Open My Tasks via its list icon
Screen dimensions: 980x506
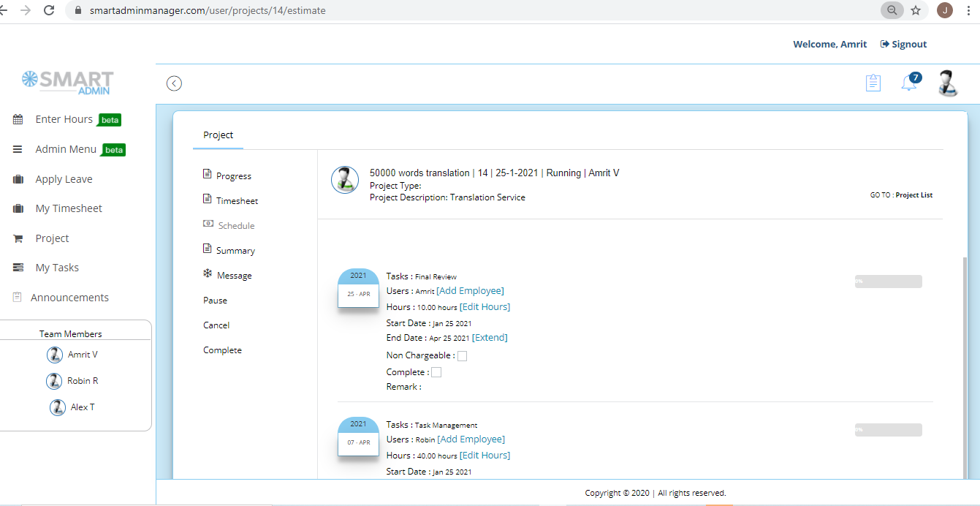16,267
